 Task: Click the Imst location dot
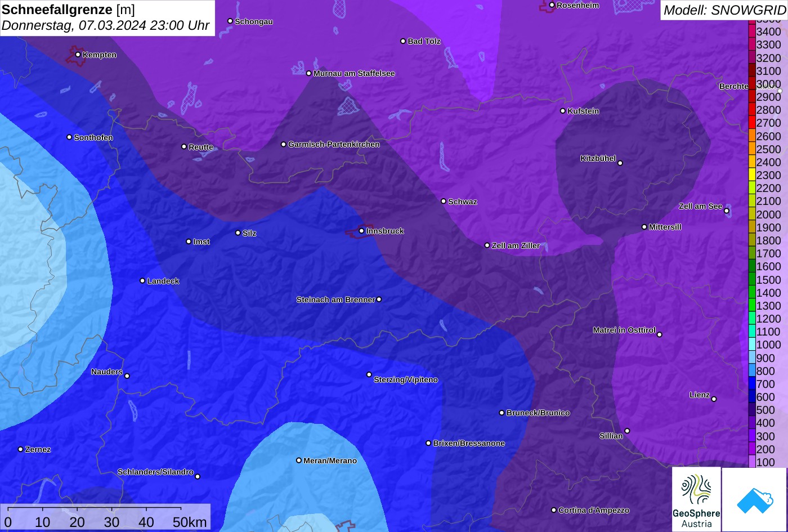[x=189, y=242]
